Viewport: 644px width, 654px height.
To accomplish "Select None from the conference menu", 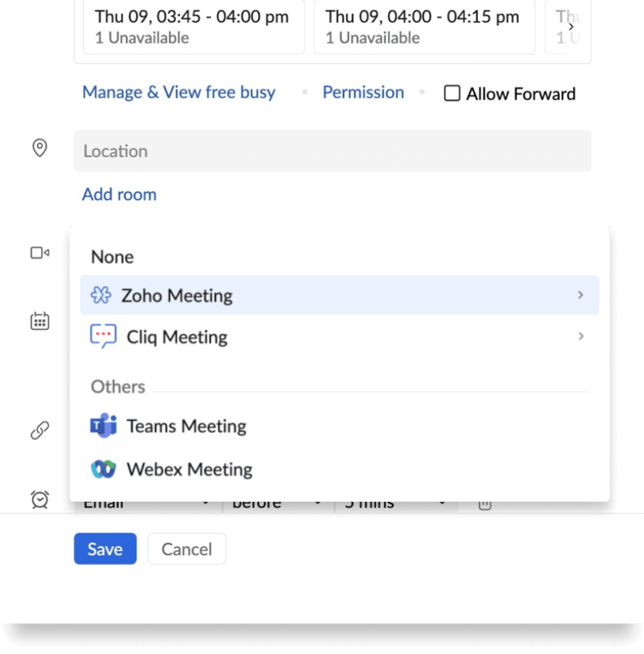I will tap(112, 257).
